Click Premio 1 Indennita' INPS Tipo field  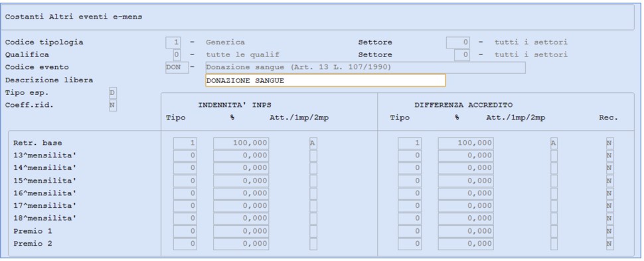coord(185,231)
